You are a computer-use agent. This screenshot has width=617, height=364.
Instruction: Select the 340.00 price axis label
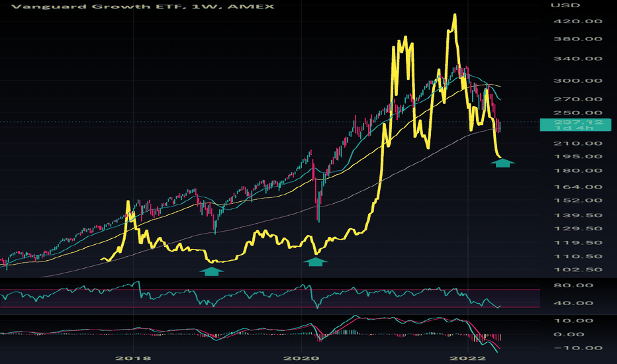(578, 59)
